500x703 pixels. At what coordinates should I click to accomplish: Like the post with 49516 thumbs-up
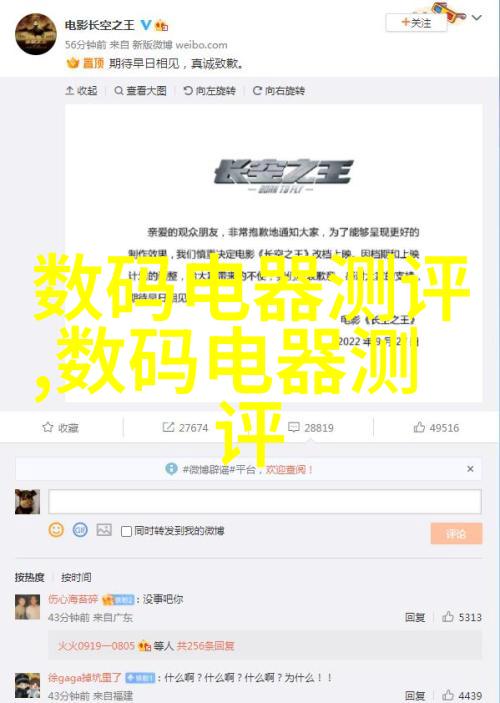419,427
